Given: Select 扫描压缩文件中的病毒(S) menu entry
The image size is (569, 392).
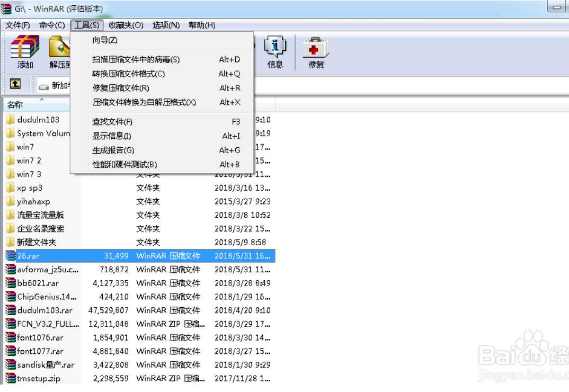Looking at the screenshot, I should coord(162,59).
